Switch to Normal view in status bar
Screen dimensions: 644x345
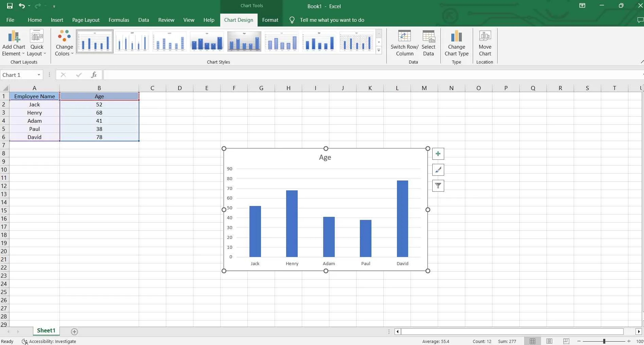click(532, 341)
